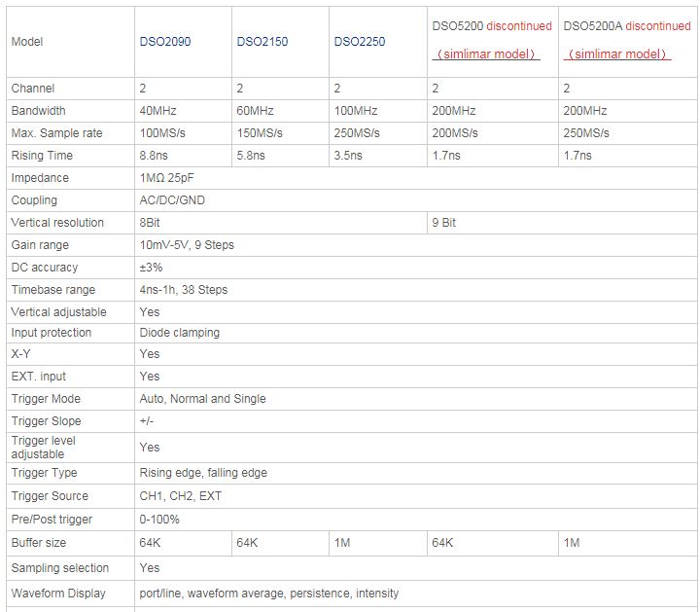Click the '1MΩ 25pF' impedance value
The height and width of the screenshot is (612, 700).
coord(166,177)
